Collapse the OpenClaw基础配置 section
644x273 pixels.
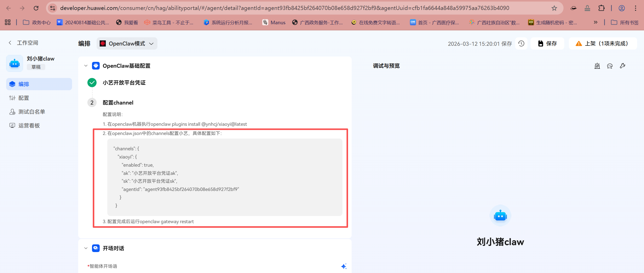(x=86, y=66)
